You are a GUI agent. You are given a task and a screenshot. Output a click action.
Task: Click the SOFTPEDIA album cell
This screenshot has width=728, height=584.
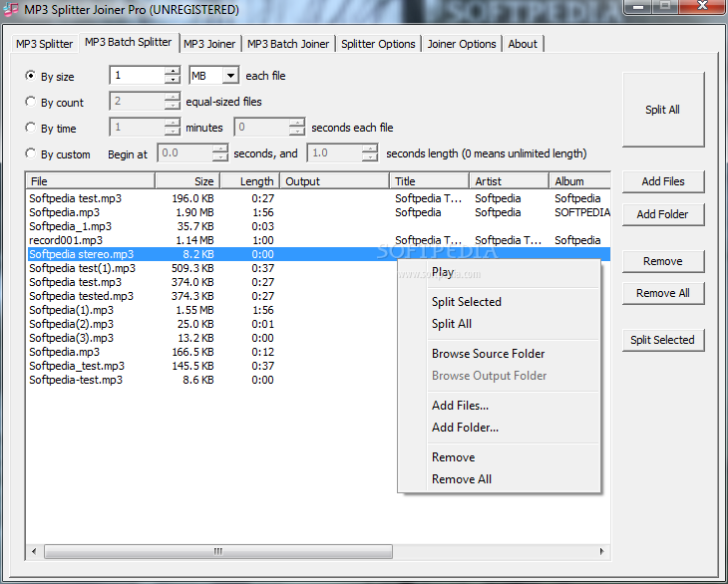pos(582,212)
